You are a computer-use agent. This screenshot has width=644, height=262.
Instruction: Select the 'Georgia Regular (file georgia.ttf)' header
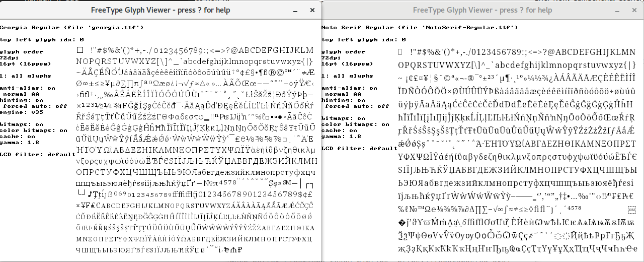pyautogui.click(x=72, y=27)
